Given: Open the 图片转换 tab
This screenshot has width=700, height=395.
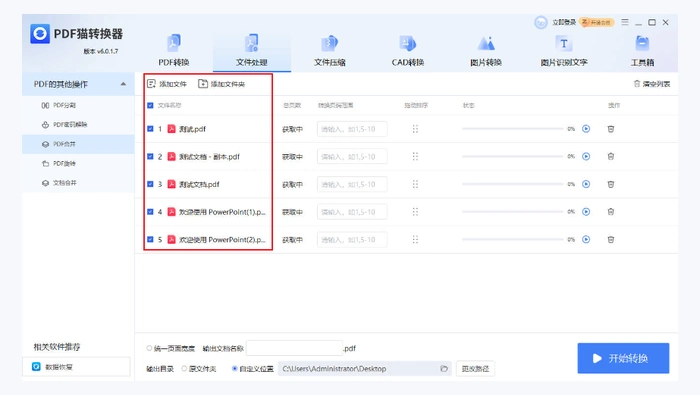Looking at the screenshot, I should pyautogui.click(x=486, y=50).
